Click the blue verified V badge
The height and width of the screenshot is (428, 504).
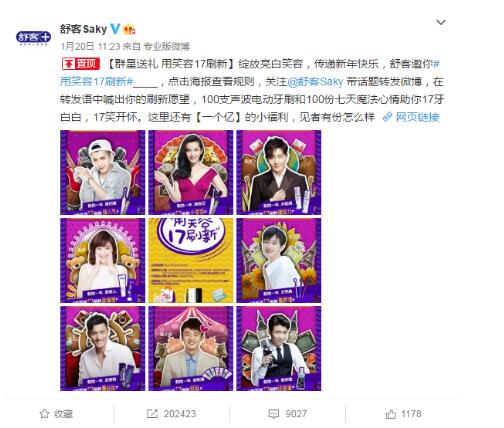[x=115, y=29]
